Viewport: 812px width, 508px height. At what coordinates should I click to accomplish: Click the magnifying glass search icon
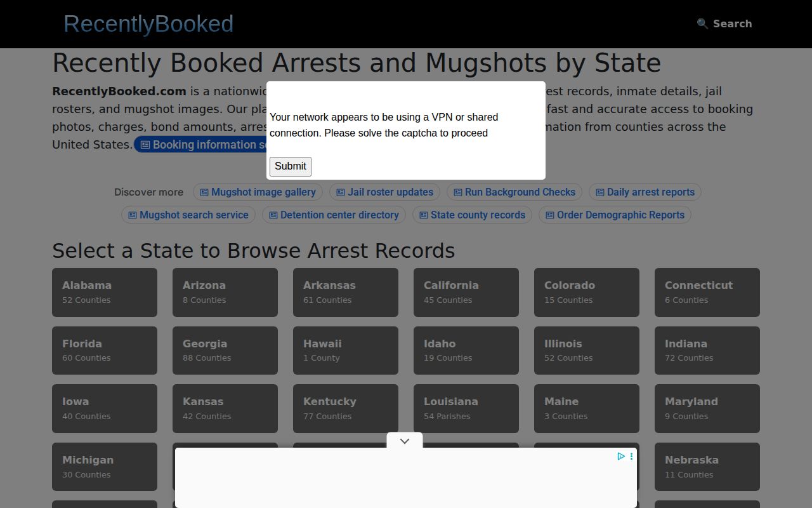coord(702,23)
